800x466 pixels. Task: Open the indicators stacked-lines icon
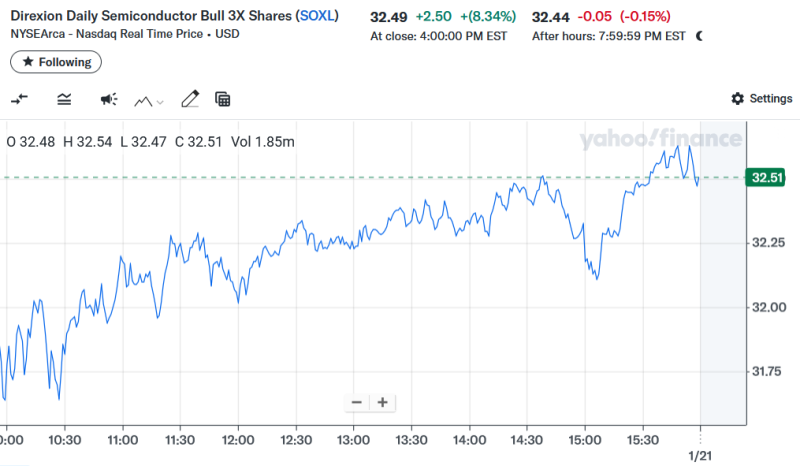(x=65, y=99)
